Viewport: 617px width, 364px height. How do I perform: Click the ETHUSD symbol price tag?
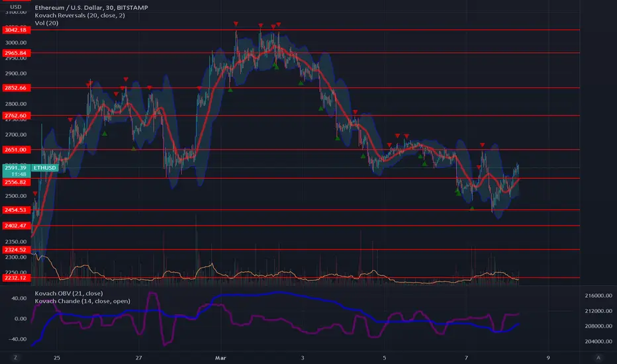pyautogui.click(x=44, y=168)
